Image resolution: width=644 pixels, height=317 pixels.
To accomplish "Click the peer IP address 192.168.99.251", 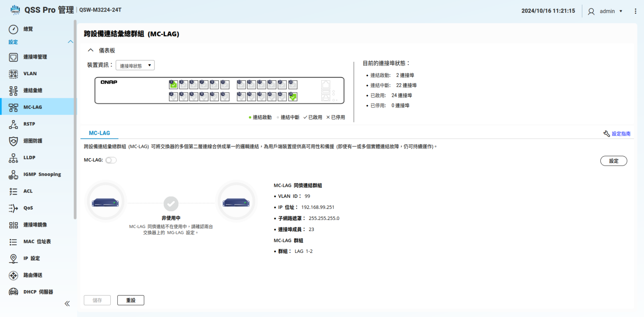I will (x=318, y=207).
